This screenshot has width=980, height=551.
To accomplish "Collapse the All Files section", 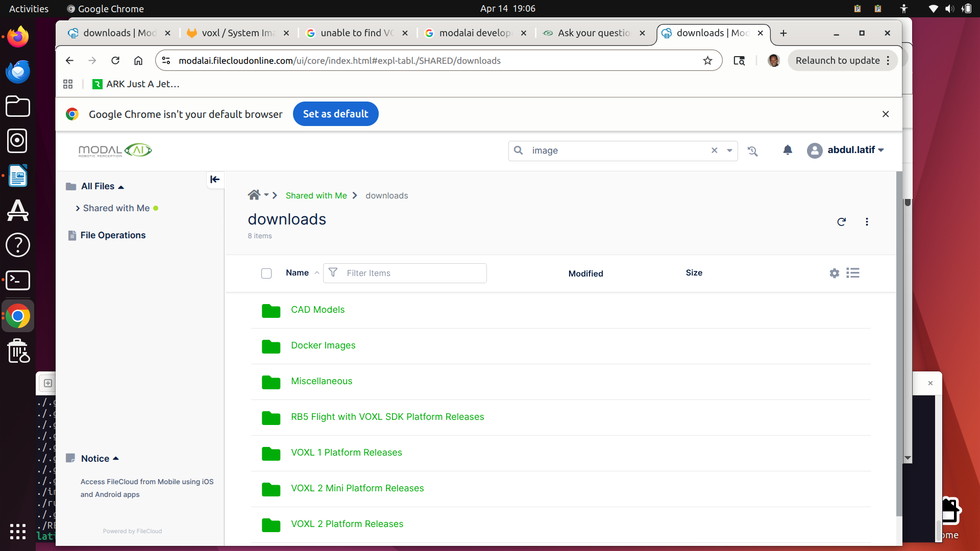I will [x=120, y=187].
